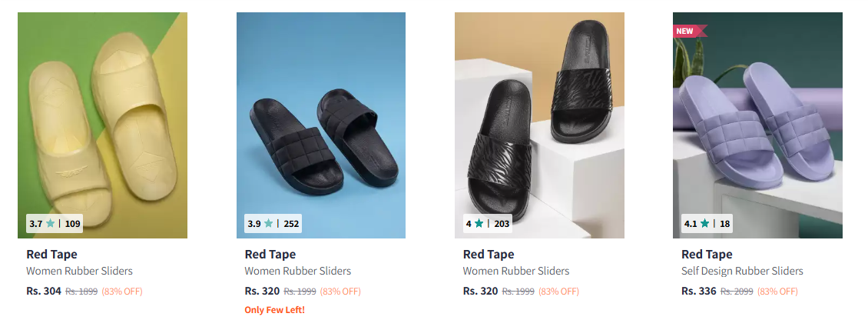Click the Rs. 304 price
The height and width of the screenshot is (330, 868).
44,292
